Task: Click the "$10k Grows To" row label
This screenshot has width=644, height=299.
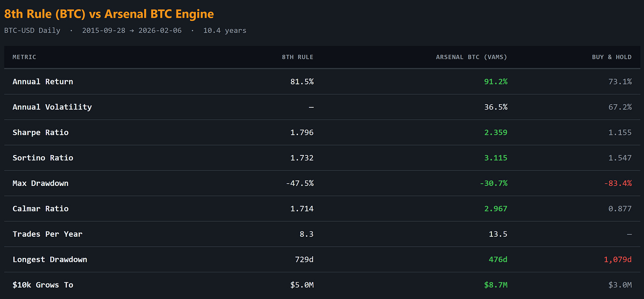Action: click(x=43, y=284)
